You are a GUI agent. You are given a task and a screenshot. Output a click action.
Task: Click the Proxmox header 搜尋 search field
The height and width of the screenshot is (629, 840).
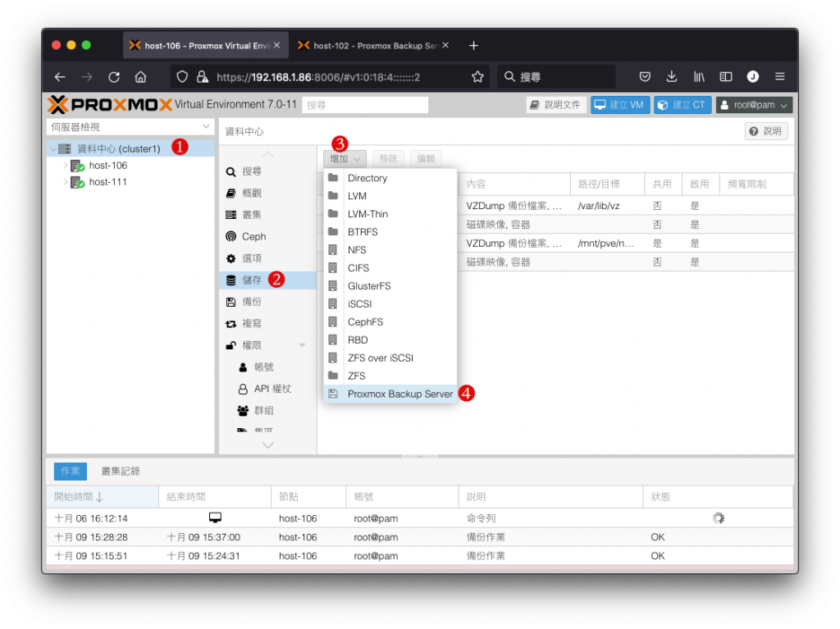point(365,105)
